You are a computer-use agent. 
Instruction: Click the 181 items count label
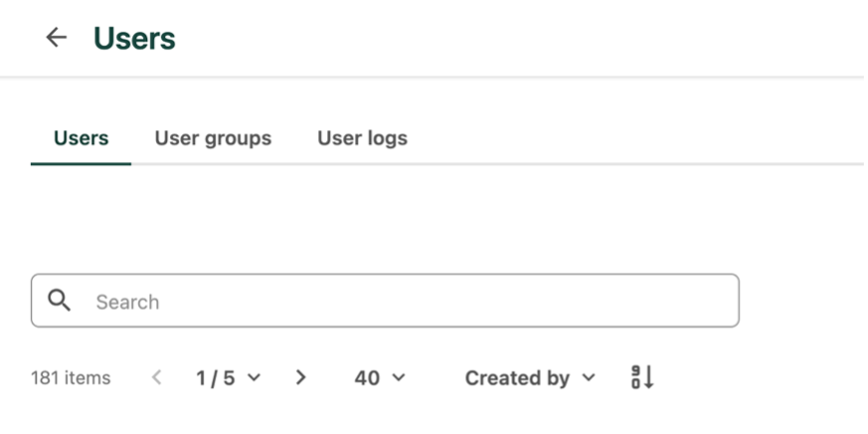click(71, 378)
